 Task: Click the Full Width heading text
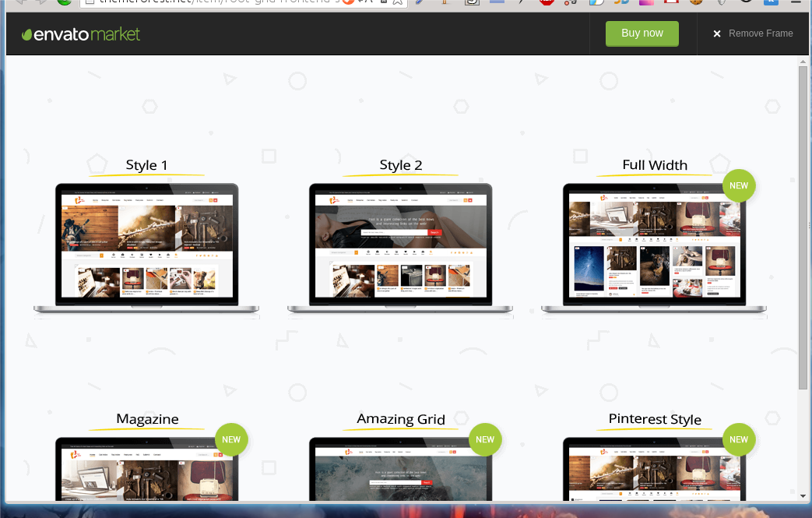655,165
